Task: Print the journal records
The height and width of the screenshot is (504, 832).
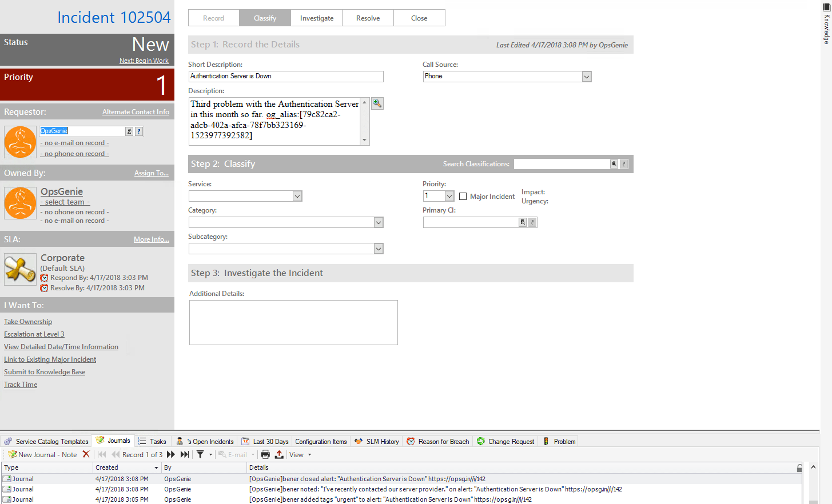Action: click(265, 454)
